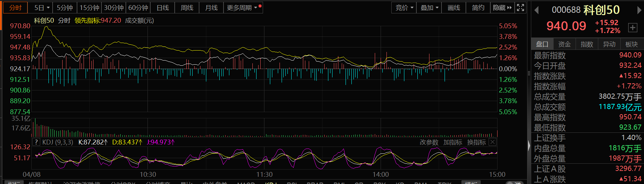The height and width of the screenshot is (184, 644).
Task: Click the 970.80 price axis label
Action: [x=20, y=26]
